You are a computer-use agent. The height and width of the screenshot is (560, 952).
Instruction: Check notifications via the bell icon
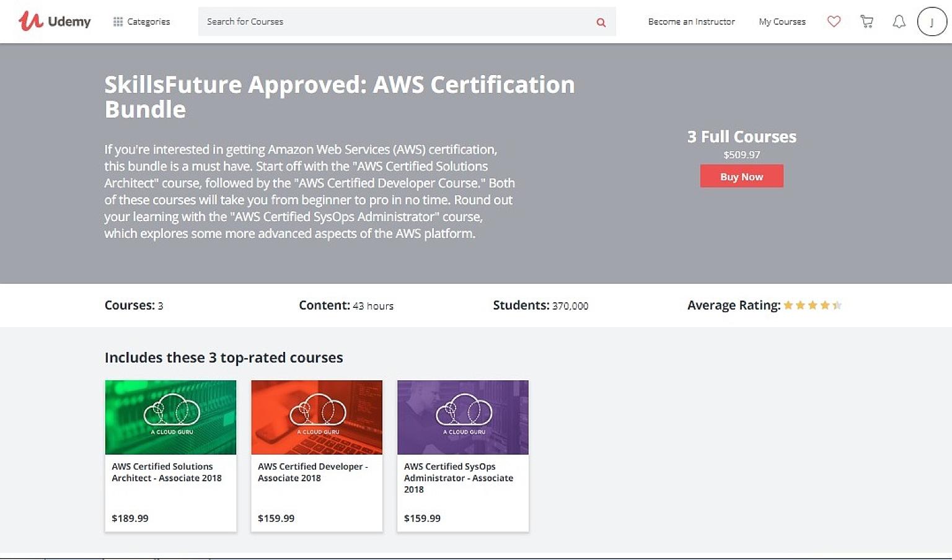[899, 21]
